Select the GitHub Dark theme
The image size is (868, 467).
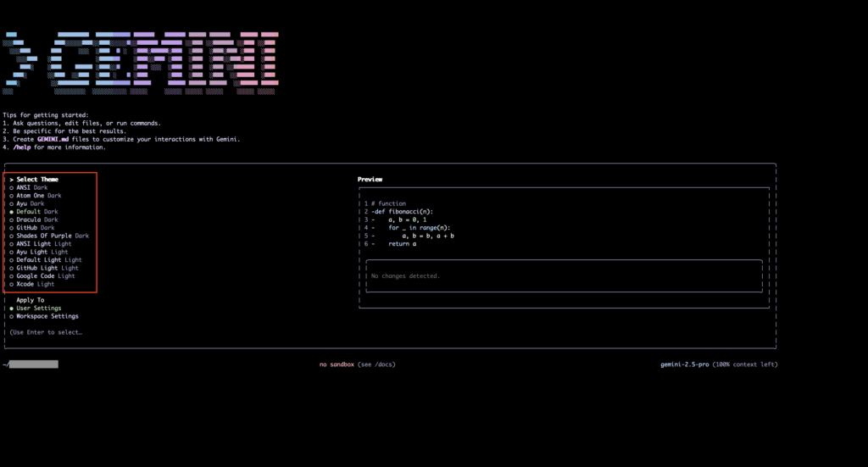(x=32, y=227)
